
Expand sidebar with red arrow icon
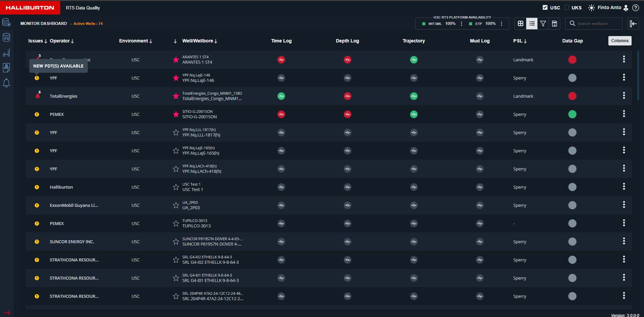pos(7,313)
